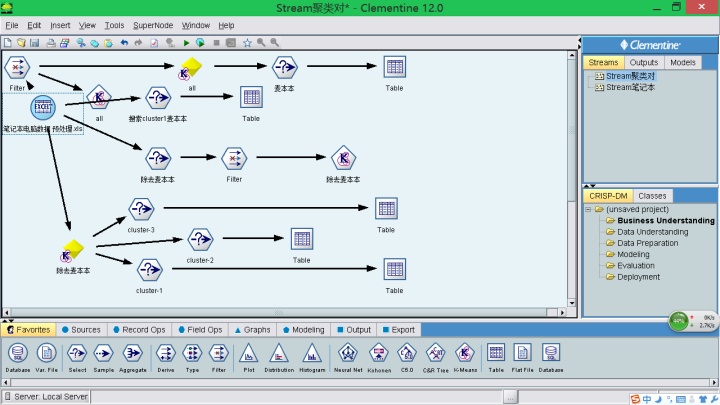Select the cluster-1 select node
The image size is (720, 405).
[149, 270]
